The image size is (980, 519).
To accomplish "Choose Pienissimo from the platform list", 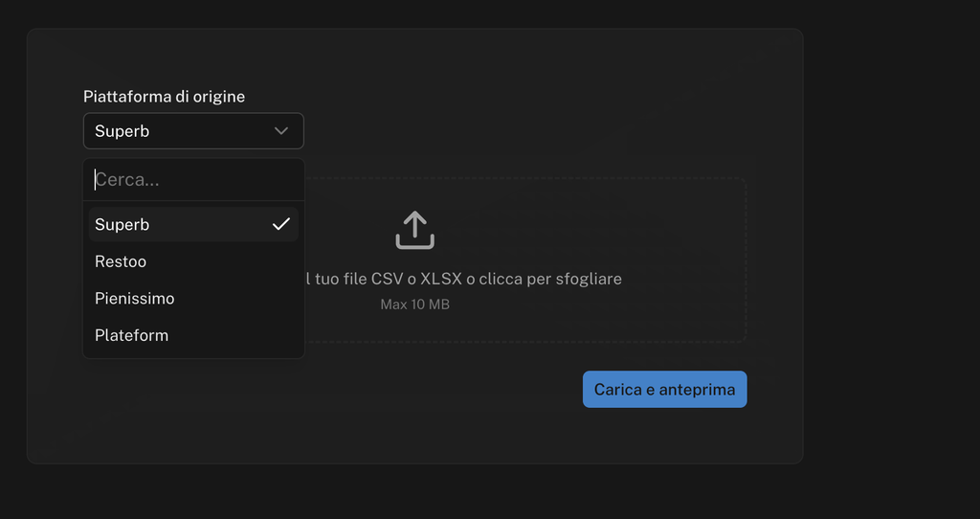I will [193, 298].
